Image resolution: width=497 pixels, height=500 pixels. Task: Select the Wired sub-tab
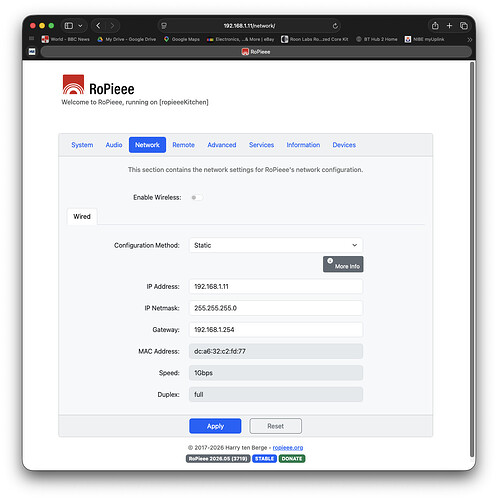coord(82,217)
